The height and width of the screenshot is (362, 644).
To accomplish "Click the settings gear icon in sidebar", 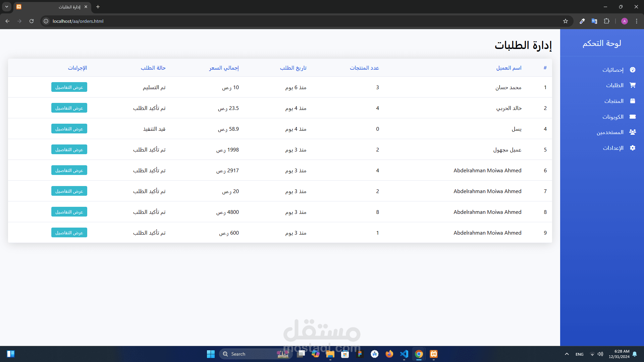I will (633, 148).
